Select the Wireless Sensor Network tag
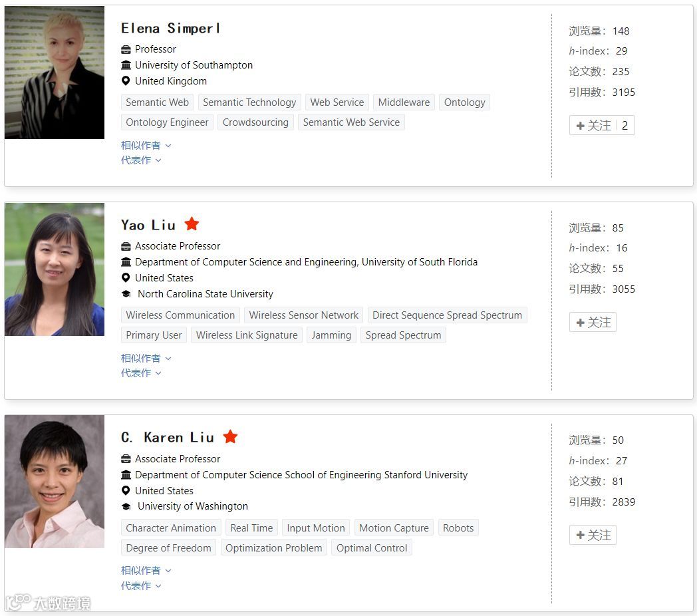Viewport: 697px width, 616px height. pos(303,315)
